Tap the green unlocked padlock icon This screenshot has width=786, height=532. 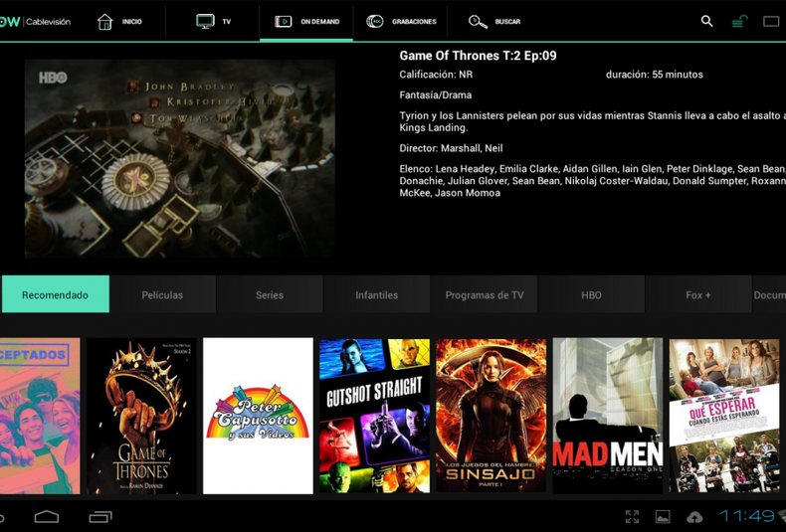tap(739, 22)
